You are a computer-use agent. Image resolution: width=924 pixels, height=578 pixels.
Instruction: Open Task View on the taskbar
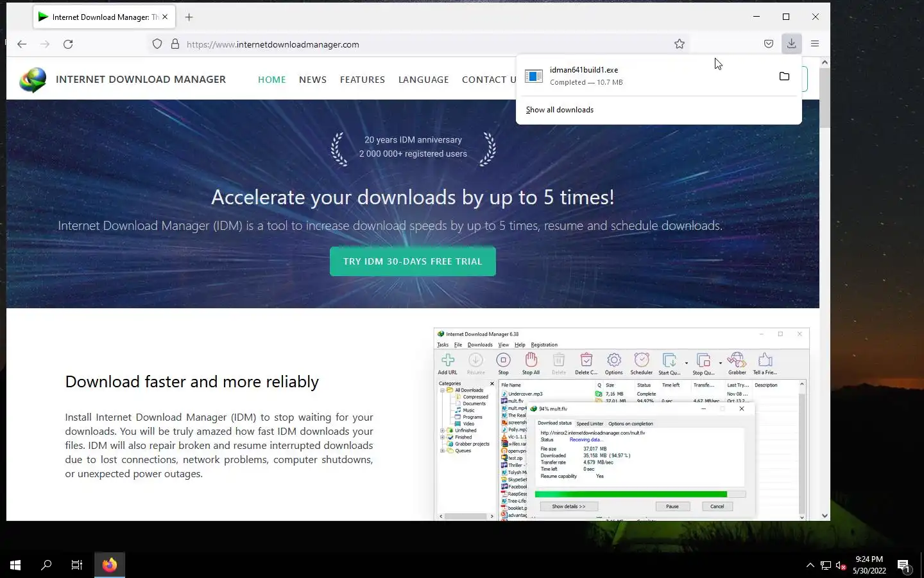point(77,565)
